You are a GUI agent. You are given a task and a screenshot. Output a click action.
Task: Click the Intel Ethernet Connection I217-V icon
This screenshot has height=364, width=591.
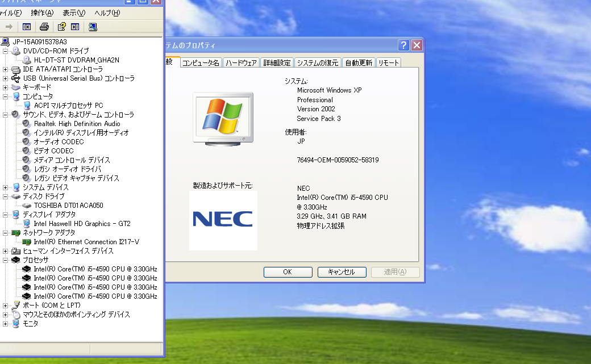26,242
